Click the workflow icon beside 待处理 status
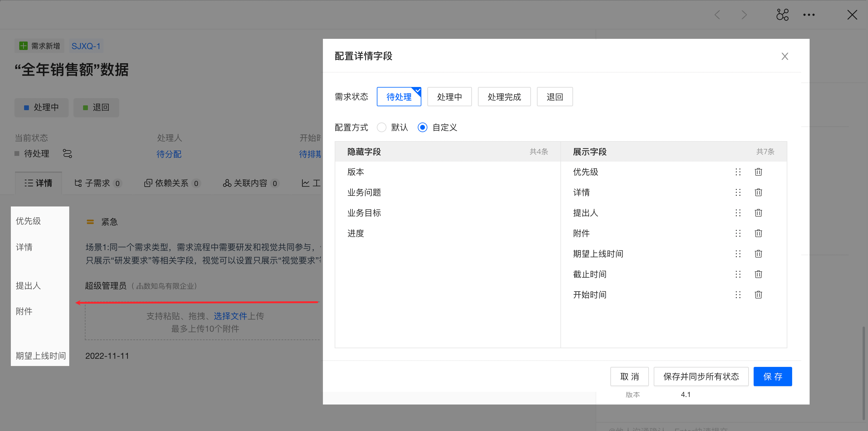The height and width of the screenshot is (431, 868). (x=67, y=154)
